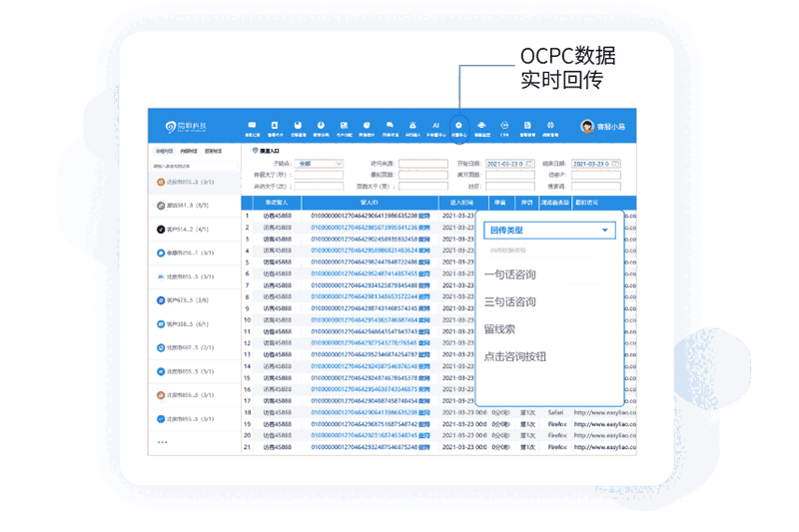Click the 开始日期 date field
Image resolution: width=799 pixels, height=532 pixels.
[x=509, y=164]
